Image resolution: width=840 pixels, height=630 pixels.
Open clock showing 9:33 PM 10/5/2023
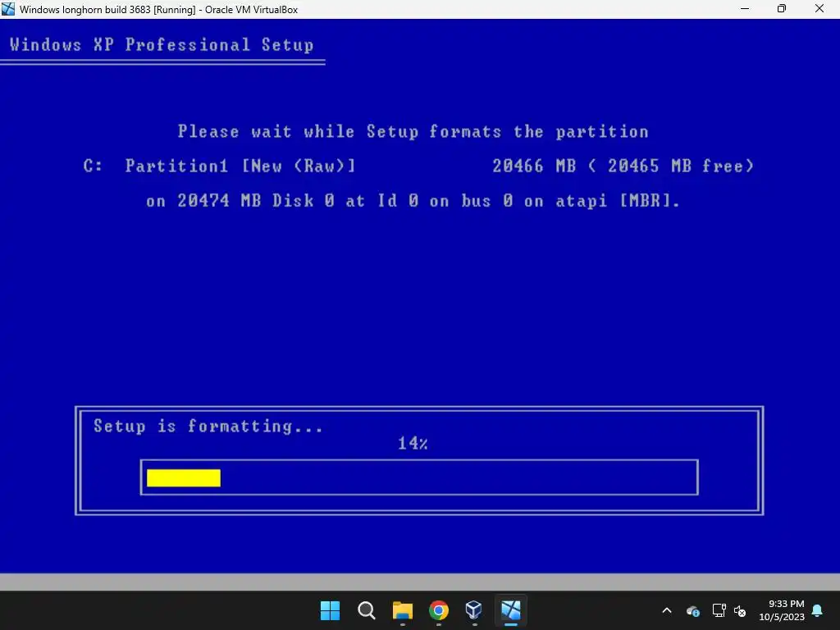click(x=782, y=610)
